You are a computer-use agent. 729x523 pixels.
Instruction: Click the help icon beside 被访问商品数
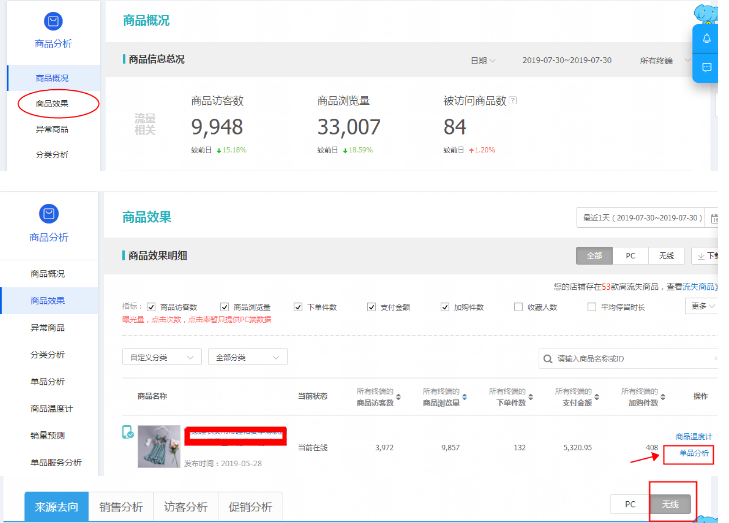[x=513, y=100]
